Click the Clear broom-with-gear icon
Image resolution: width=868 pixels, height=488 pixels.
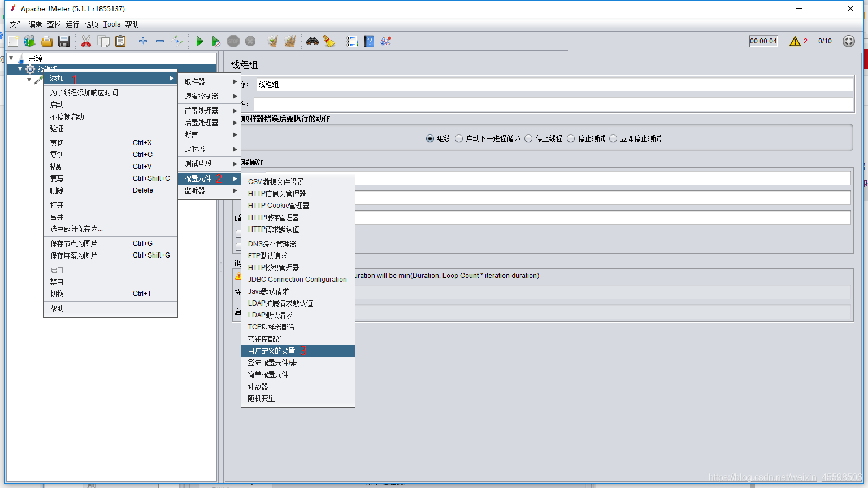click(272, 41)
